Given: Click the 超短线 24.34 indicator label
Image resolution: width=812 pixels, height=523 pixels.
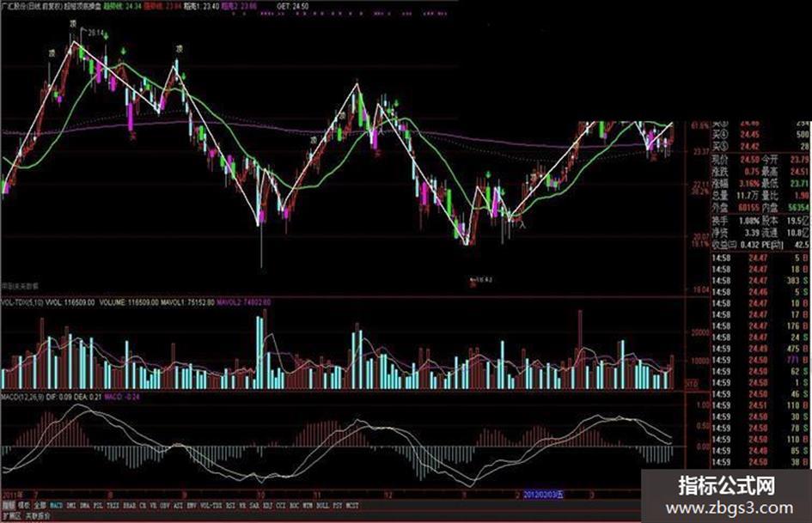Looking at the screenshot, I should pyautogui.click(x=122, y=6).
